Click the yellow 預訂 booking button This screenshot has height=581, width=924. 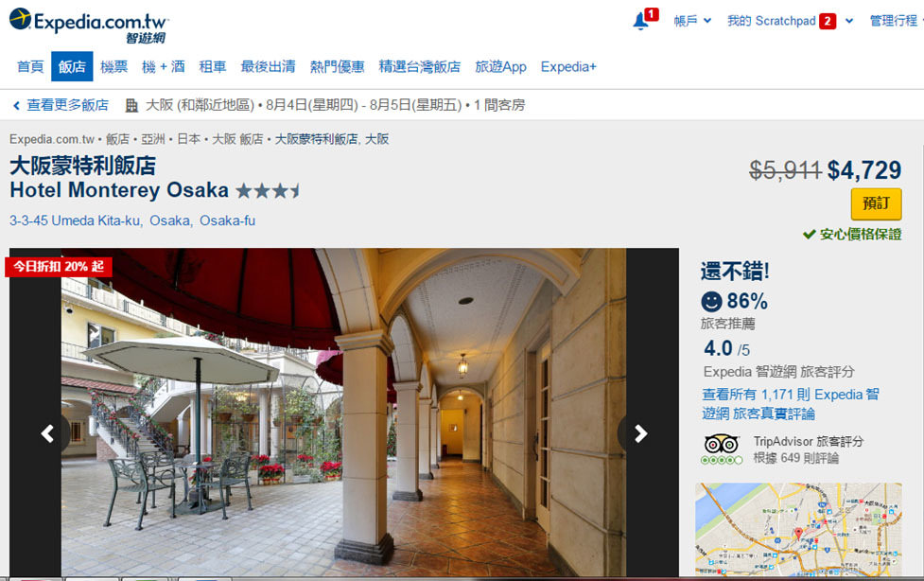point(876,204)
